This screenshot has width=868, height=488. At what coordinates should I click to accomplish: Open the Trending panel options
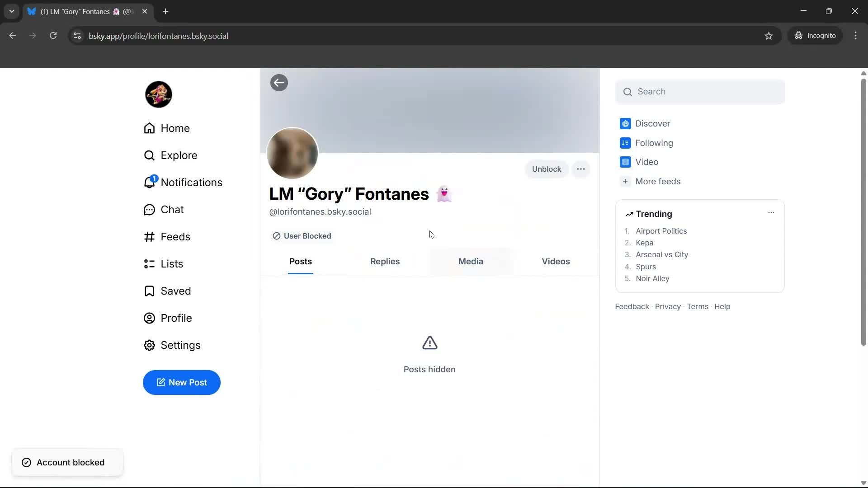click(771, 212)
